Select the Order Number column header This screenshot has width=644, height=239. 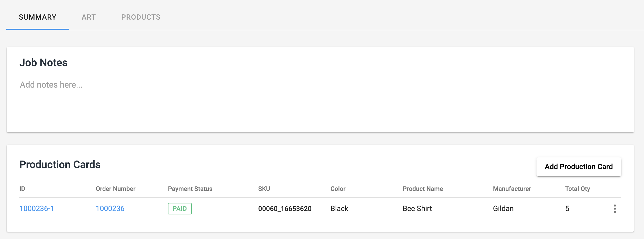(116, 189)
